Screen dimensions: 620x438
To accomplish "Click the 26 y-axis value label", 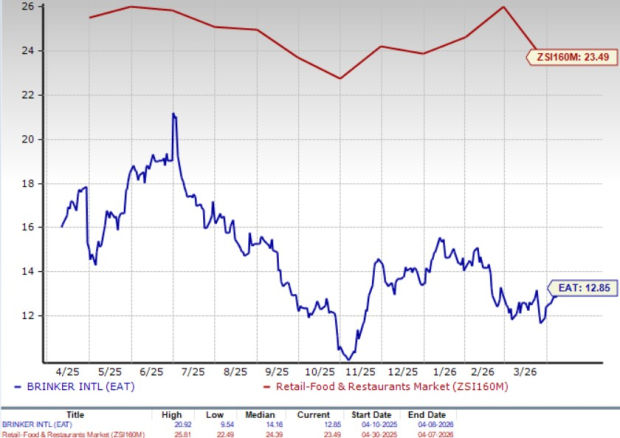I will (x=29, y=7).
